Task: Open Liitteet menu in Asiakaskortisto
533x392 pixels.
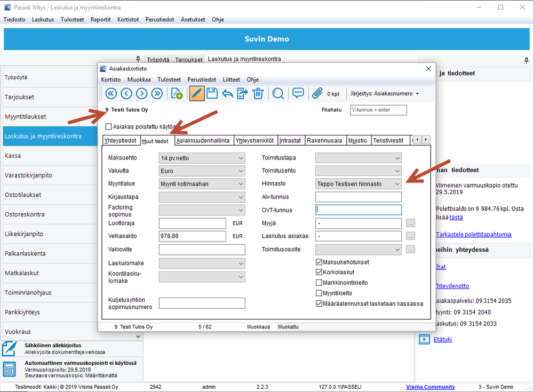Action: [x=231, y=79]
